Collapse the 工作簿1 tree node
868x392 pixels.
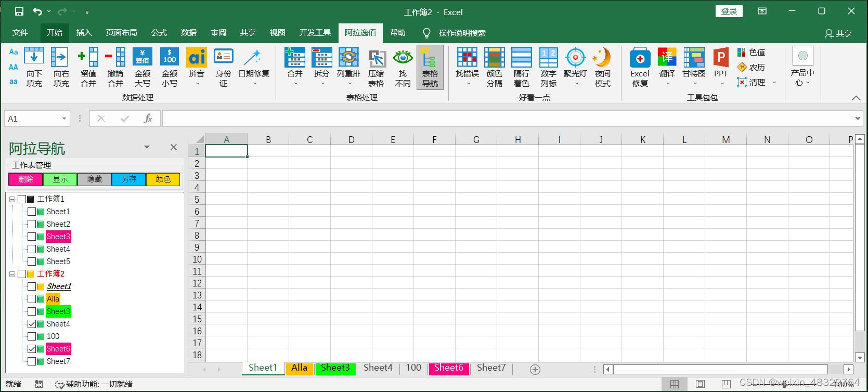12,199
